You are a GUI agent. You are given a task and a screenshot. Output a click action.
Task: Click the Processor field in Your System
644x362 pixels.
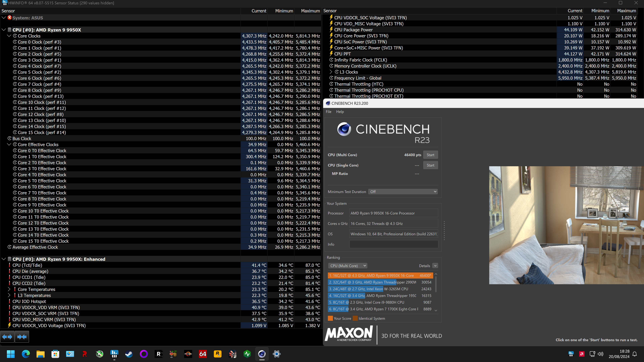click(x=393, y=213)
